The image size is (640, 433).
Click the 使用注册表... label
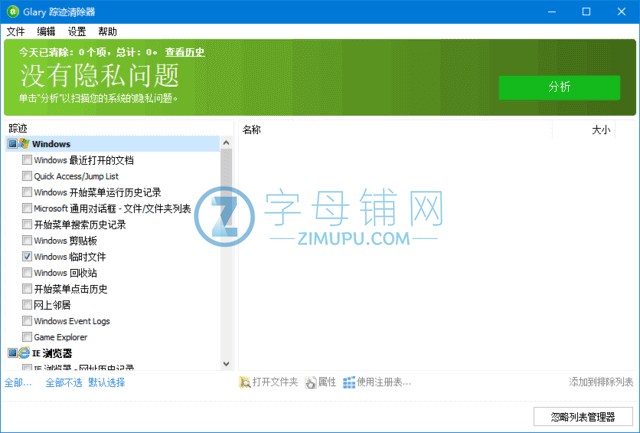pos(384,382)
